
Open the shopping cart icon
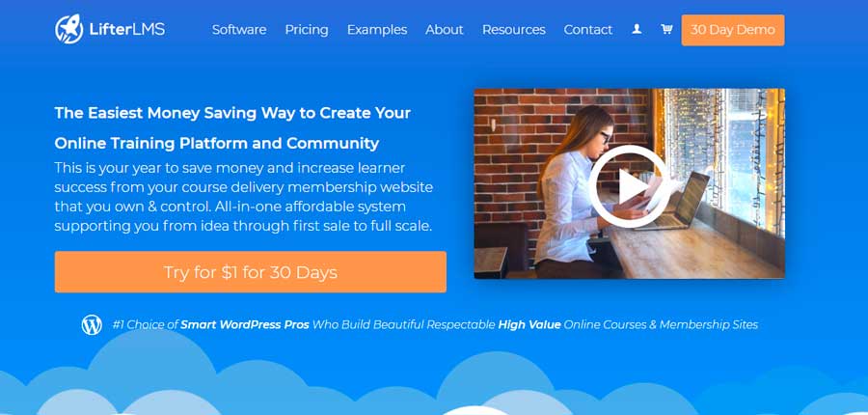coord(666,29)
